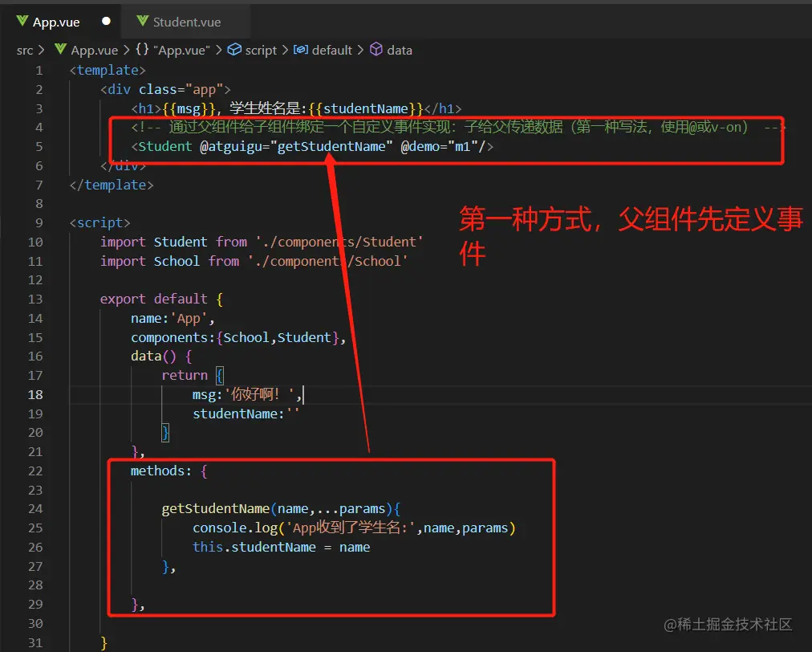The image size is (812, 652).
Task: Click line number 31 in gutter
Action: click(35, 642)
